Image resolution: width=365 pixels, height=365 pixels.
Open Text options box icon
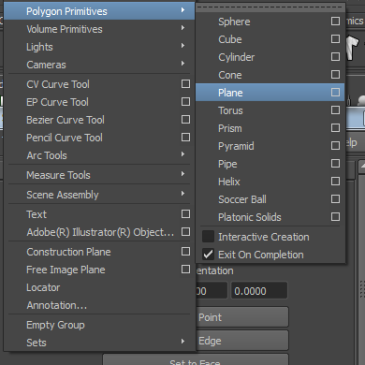pyautogui.click(x=186, y=214)
